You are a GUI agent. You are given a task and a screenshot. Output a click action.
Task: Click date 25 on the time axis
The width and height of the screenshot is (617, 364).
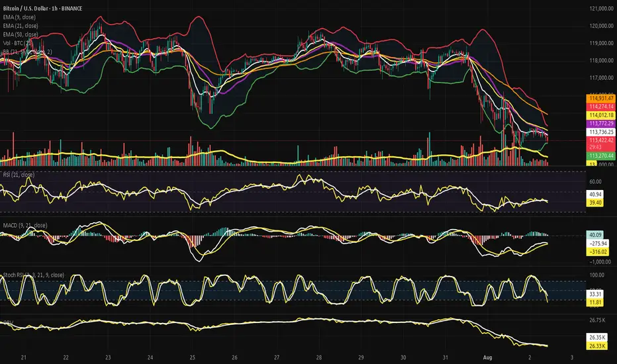[x=192, y=357]
